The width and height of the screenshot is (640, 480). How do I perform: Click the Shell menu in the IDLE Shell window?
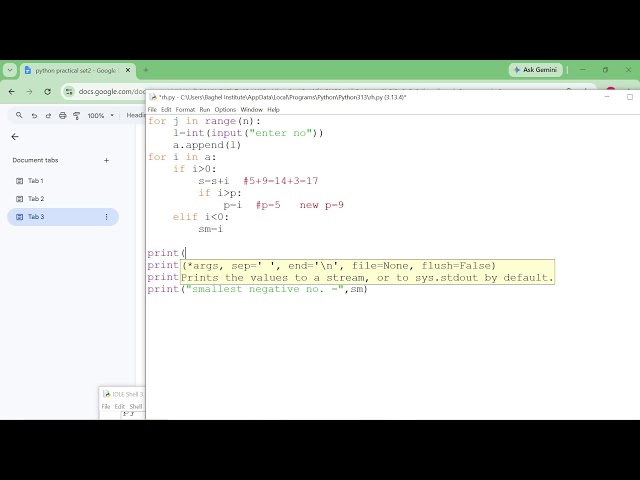tap(136, 407)
